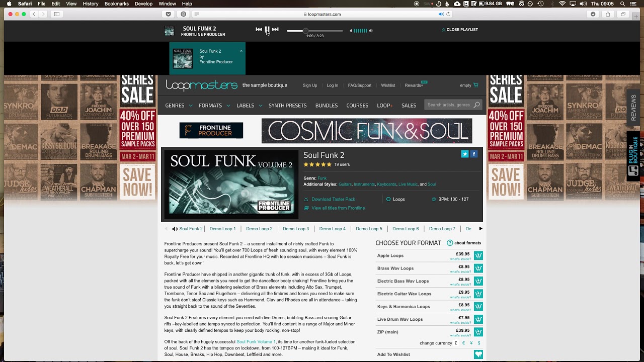Show what's inside Apple Loops
Screen dimensions: 644x362
point(460,259)
